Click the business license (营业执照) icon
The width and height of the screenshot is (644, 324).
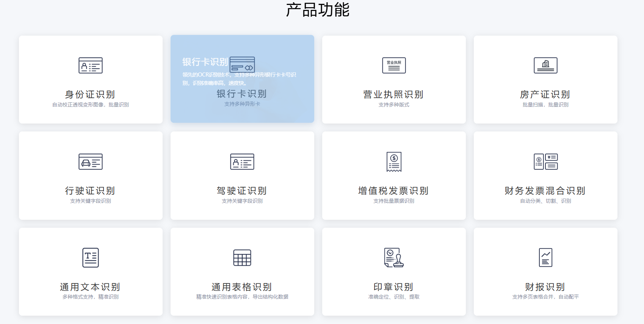tap(394, 66)
